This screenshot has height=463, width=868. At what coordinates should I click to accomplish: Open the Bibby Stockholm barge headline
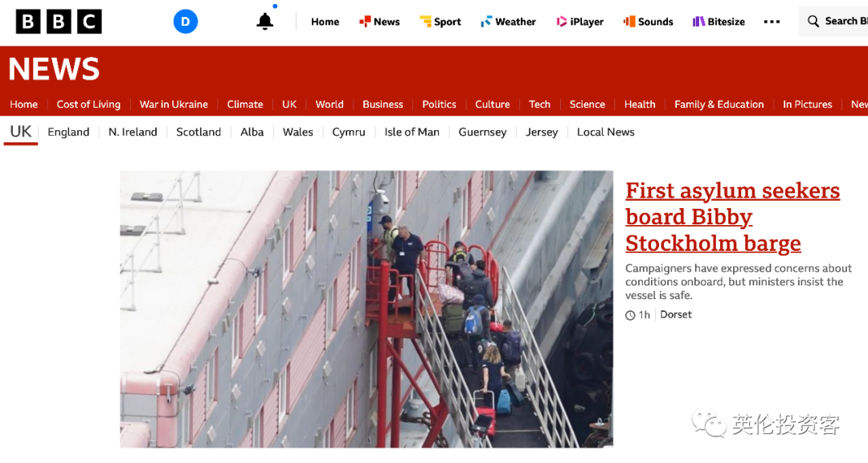click(732, 216)
